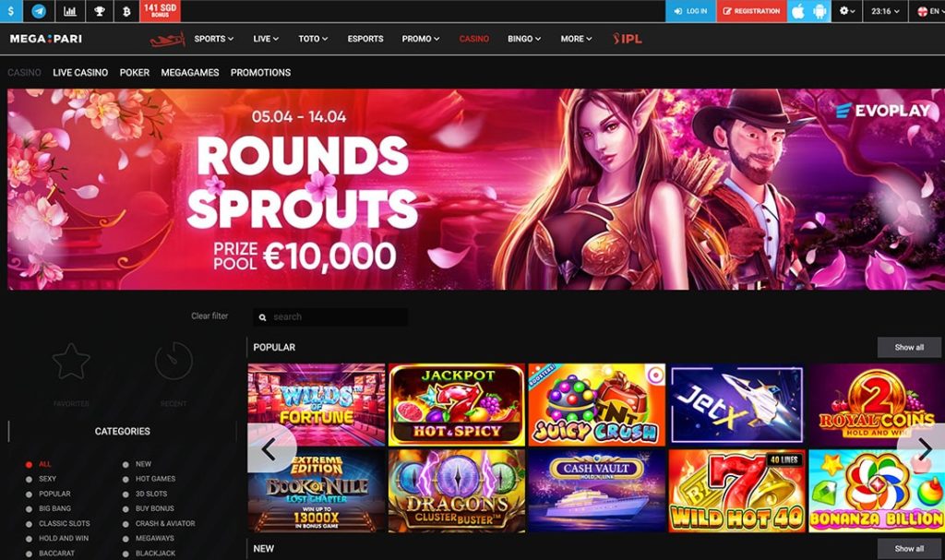This screenshot has width=945, height=560.
Task: Select the Sexy category radio button
Action: tap(29, 479)
